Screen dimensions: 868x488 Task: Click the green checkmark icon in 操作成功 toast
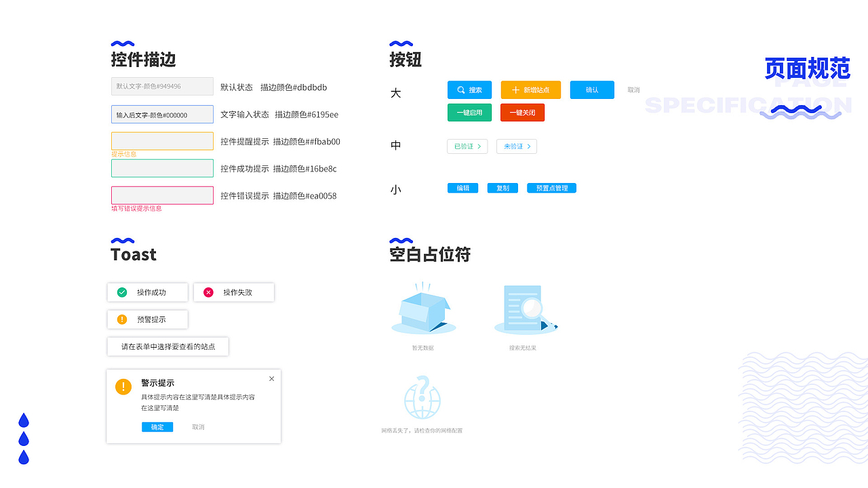122,292
